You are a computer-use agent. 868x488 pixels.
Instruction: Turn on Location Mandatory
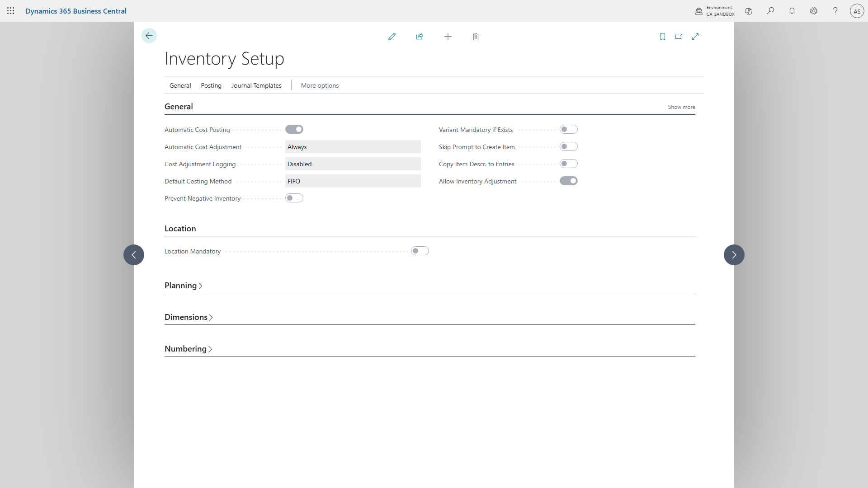tap(420, 250)
